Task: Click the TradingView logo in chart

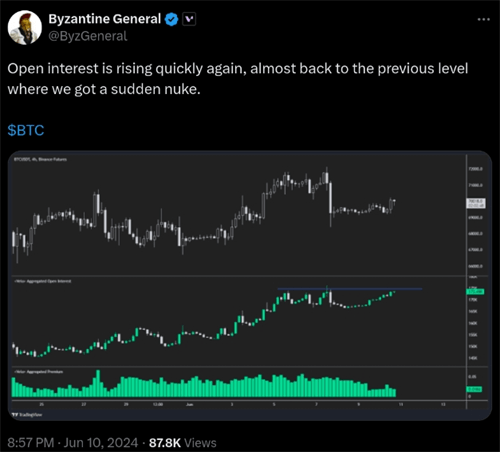Action: pos(27,415)
